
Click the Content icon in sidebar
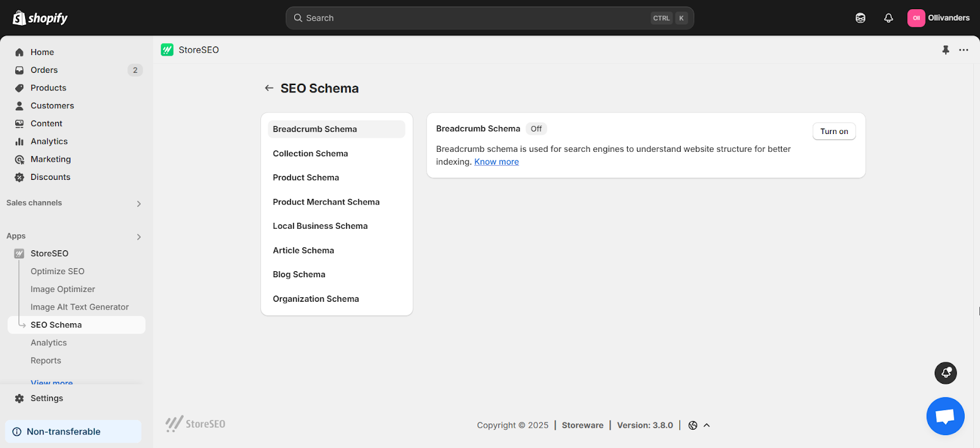20,123
